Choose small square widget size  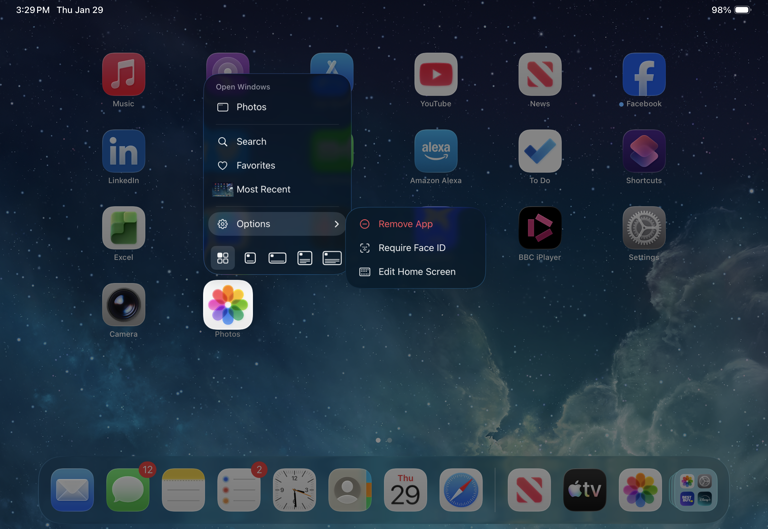pos(250,258)
